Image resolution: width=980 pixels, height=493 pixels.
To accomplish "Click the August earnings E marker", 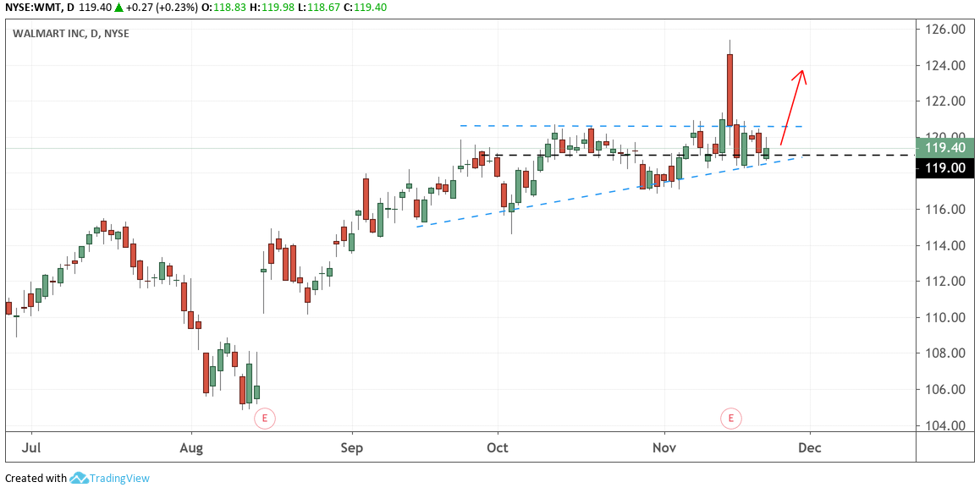I will coord(266,417).
